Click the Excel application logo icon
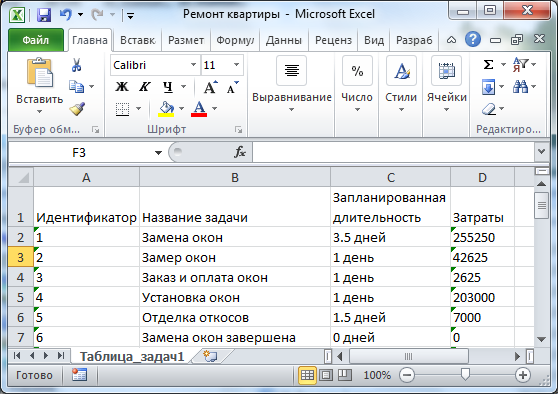The width and height of the screenshot is (558, 394). click(x=17, y=15)
